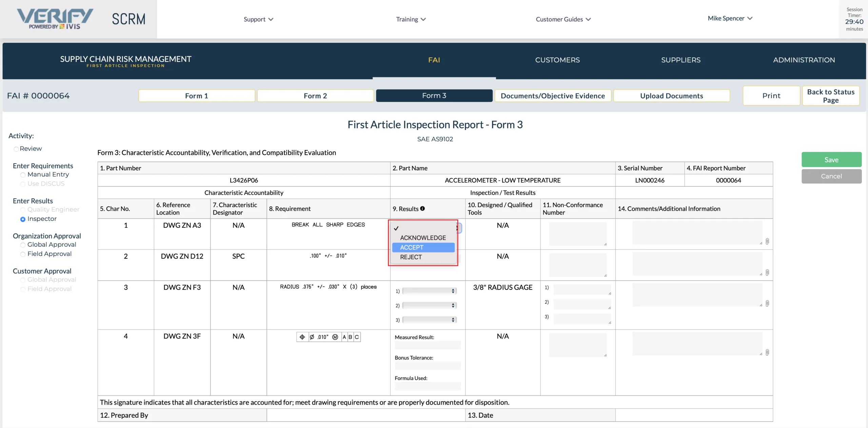Viewport: 868px width, 428px height.
Task: Click the Results info icon
Action: (422, 209)
